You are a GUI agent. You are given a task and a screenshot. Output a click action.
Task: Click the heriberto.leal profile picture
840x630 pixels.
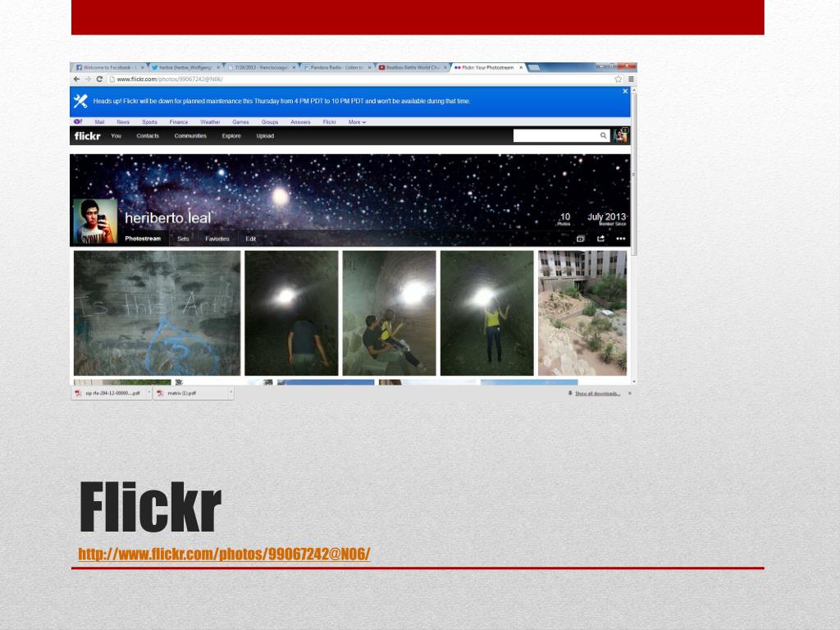click(95, 221)
